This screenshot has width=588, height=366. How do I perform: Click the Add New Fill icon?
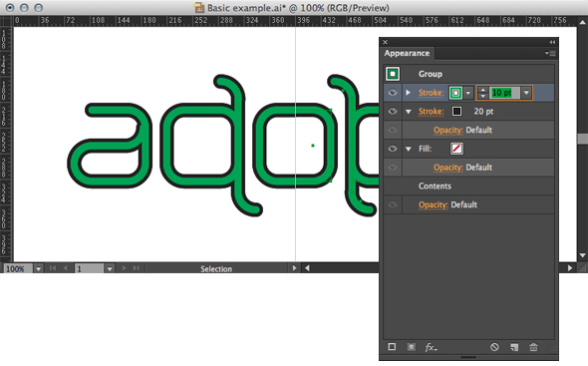(x=412, y=347)
